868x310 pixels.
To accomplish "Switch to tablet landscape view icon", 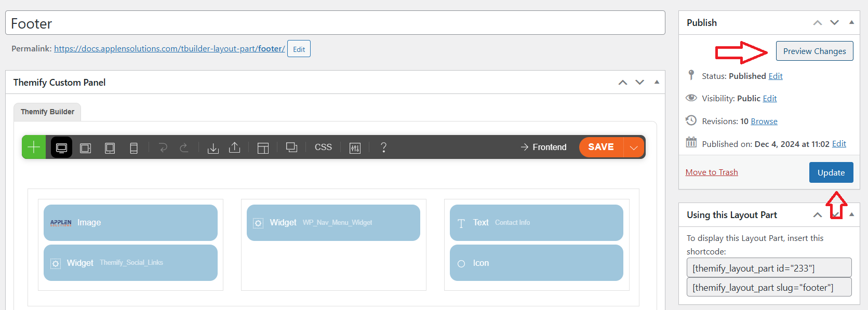I will coord(86,148).
